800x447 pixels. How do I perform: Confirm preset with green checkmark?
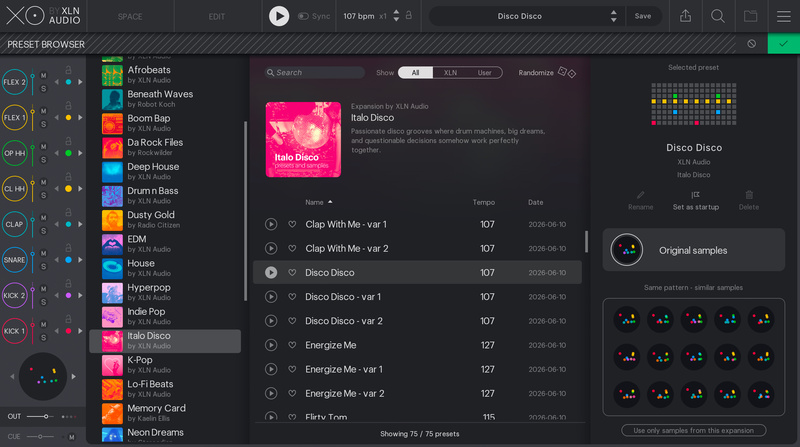click(x=784, y=44)
